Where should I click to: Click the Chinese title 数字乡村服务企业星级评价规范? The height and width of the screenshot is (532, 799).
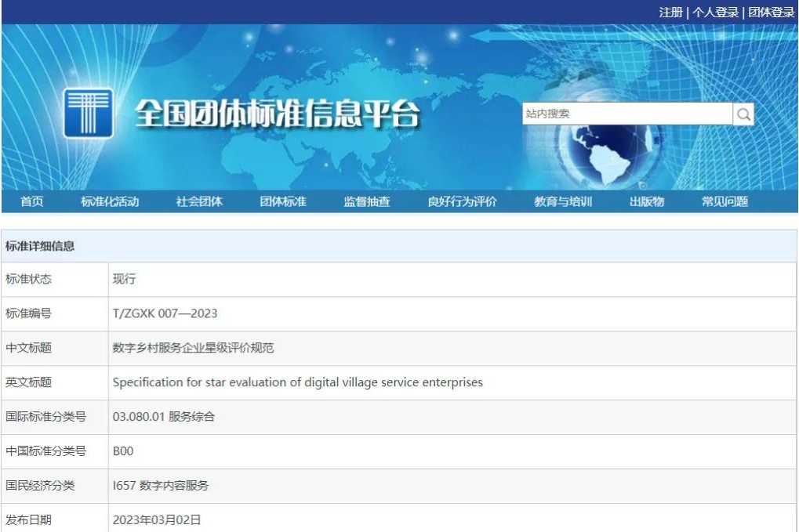click(x=193, y=348)
